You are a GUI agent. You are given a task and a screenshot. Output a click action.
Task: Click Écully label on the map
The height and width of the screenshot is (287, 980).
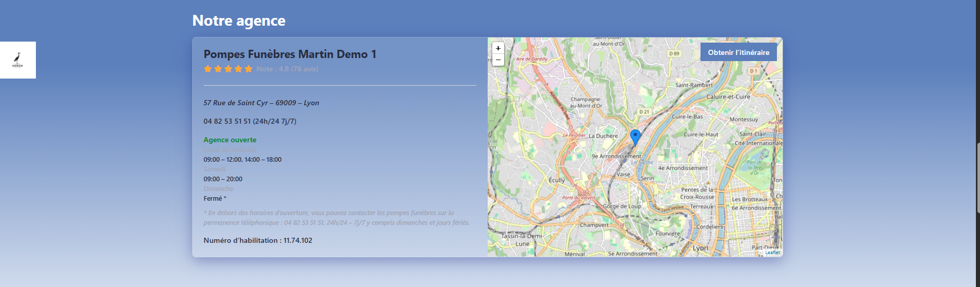556,180
